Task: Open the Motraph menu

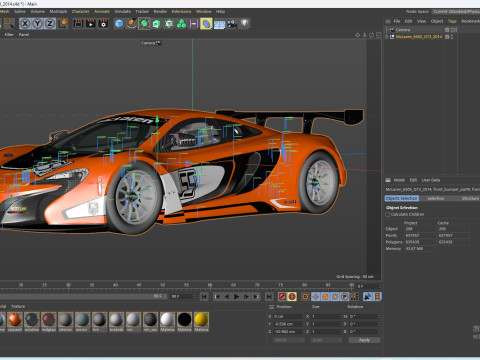Action: tap(58, 11)
